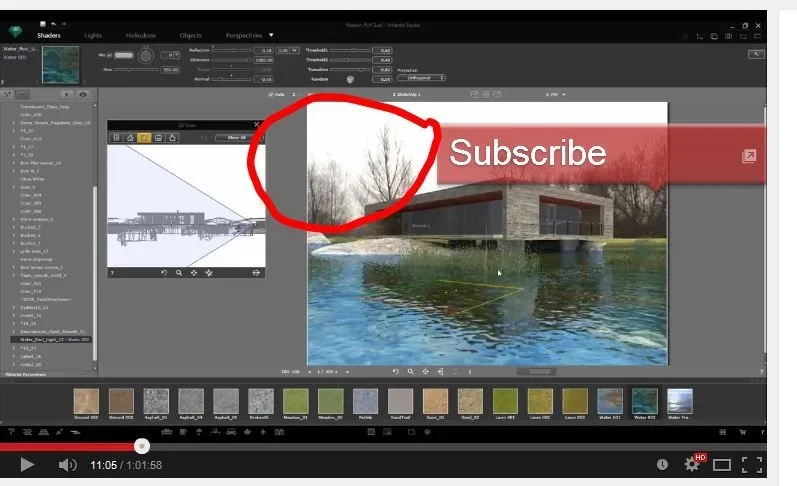Switch to theater mode view

[x=721, y=464]
